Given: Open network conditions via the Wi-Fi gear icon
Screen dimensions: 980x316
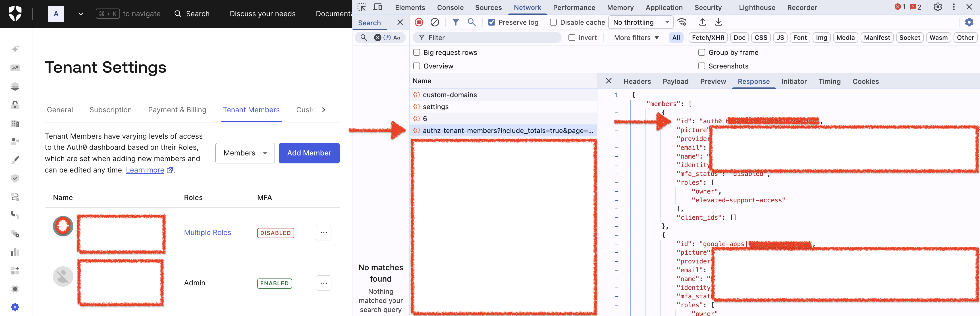Looking at the screenshot, I should pos(682,22).
